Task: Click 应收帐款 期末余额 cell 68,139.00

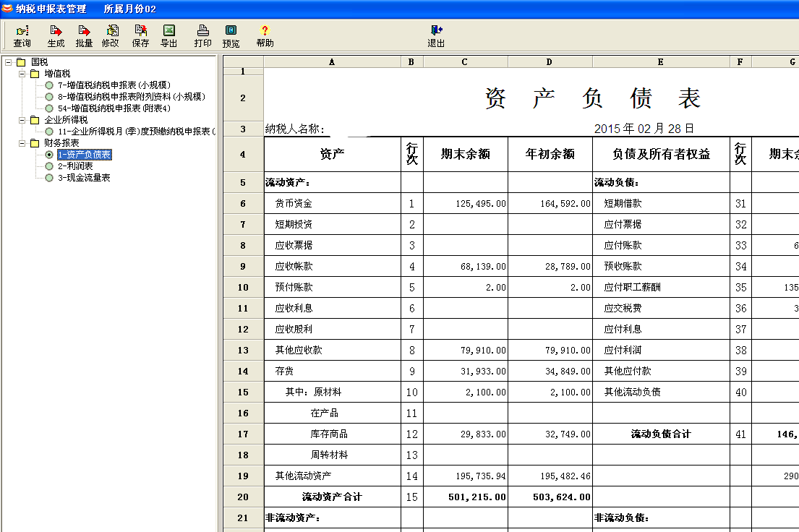Action: point(465,267)
